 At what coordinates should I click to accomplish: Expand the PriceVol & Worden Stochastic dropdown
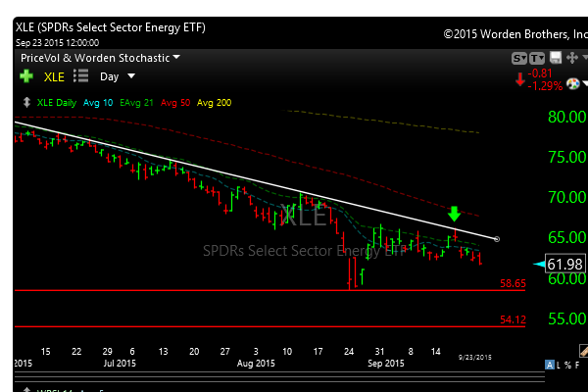coord(100,58)
